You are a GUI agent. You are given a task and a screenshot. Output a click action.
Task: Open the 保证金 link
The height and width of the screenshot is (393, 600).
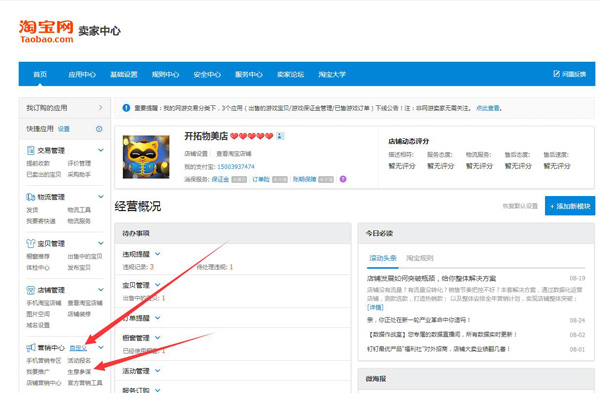click(x=220, y=179)
